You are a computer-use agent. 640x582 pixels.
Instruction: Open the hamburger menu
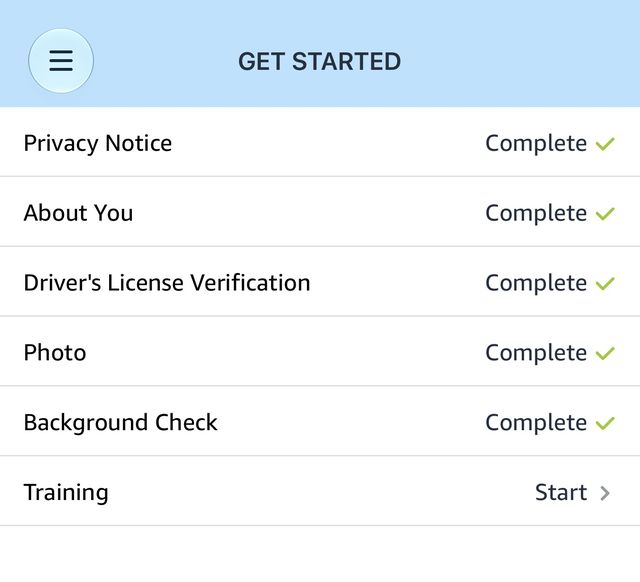[61, 61]
